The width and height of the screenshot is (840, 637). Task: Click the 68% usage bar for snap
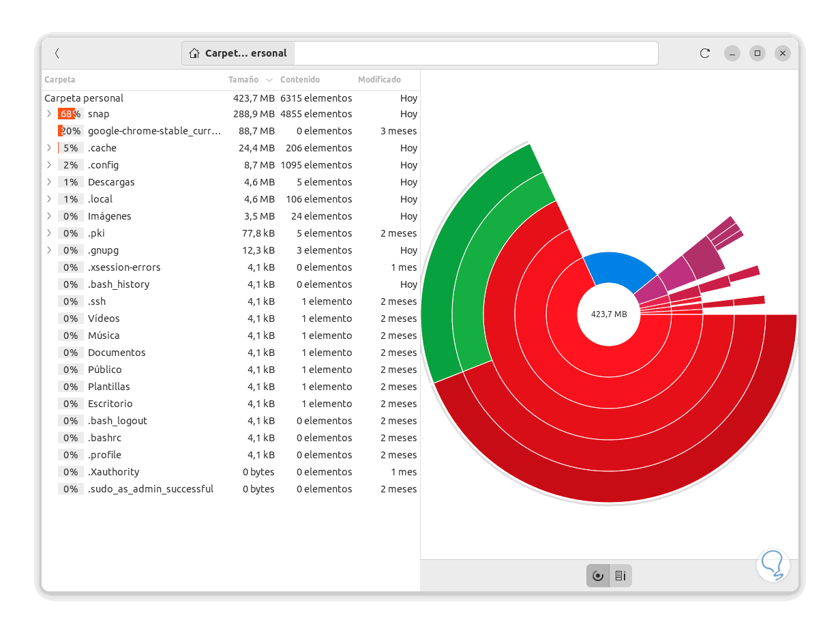pyautogui.click(x=71, y=114)
